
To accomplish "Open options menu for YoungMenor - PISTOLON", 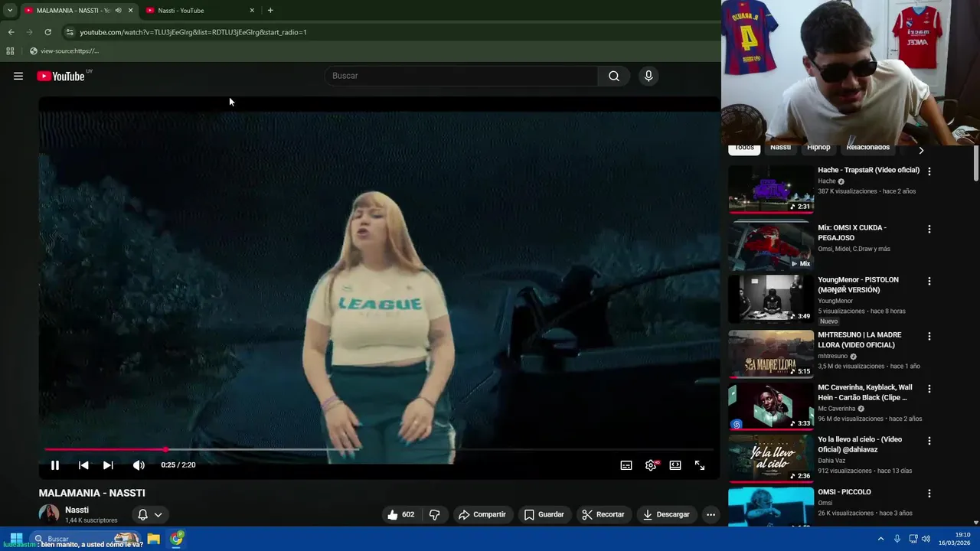I will pos(929,281).
